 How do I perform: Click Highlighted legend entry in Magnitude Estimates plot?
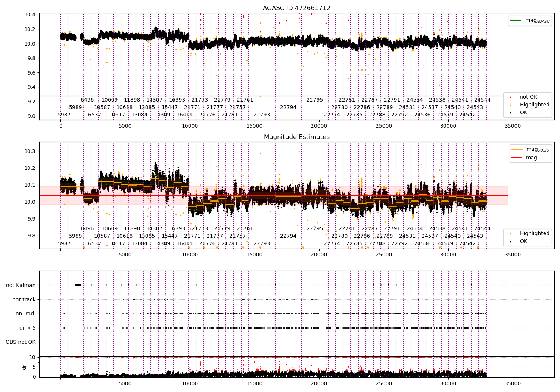click(x=535, y=233)
